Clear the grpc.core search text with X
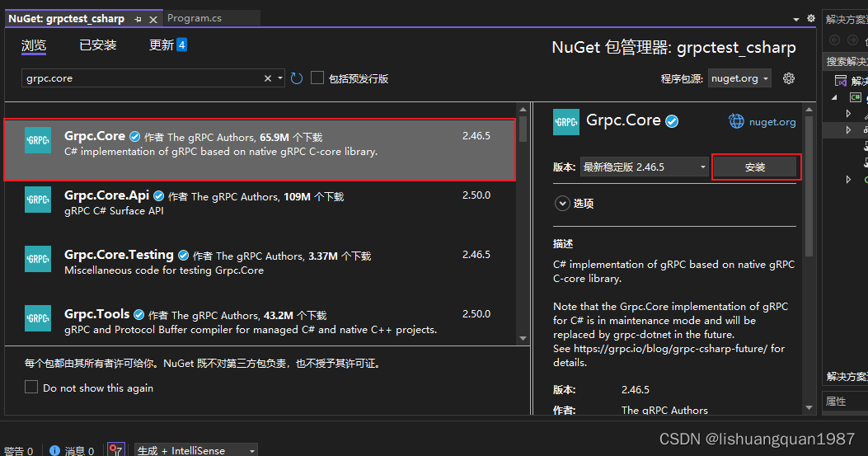Screen dimensions: 868x456 [268, 78]
